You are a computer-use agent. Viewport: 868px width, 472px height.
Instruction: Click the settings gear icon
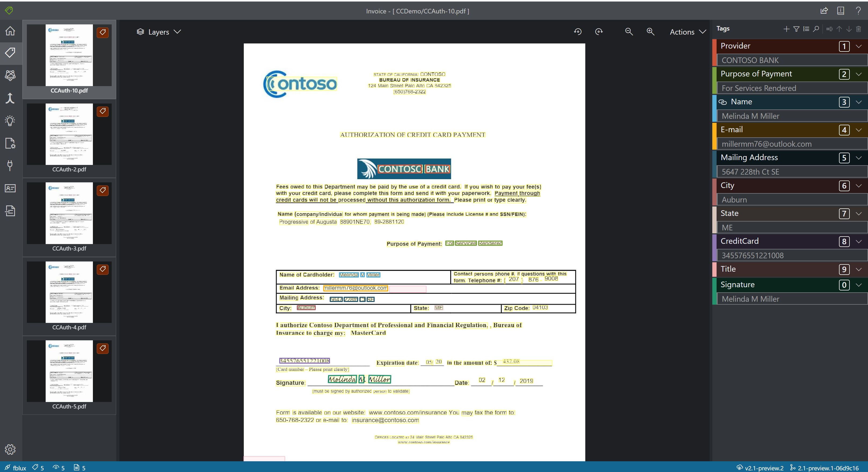(10, 449)
